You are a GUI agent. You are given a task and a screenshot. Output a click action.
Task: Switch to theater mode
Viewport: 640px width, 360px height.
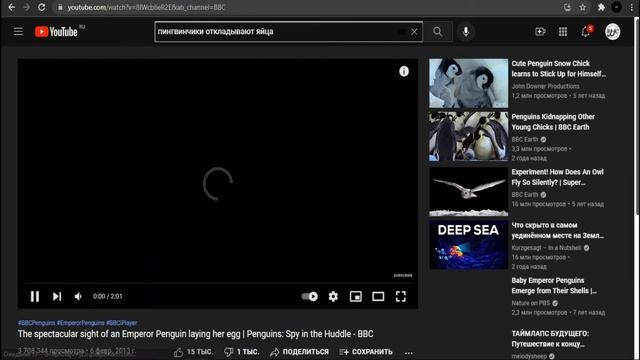point(378,296)
